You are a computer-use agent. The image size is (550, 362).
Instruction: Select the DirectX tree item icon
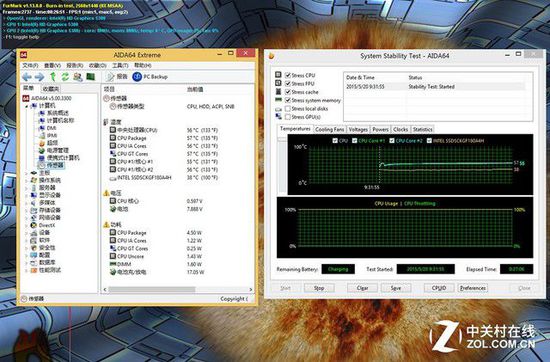(34, 225)
